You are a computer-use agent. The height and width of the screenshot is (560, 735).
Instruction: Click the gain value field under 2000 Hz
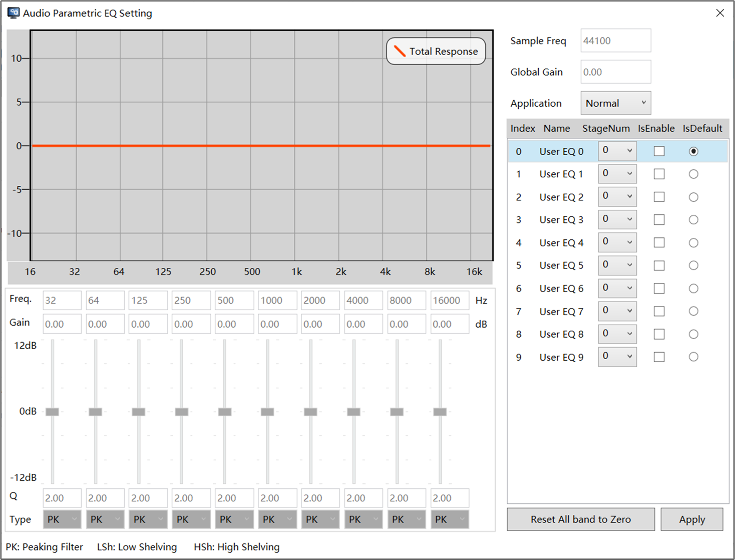point(320,324)
